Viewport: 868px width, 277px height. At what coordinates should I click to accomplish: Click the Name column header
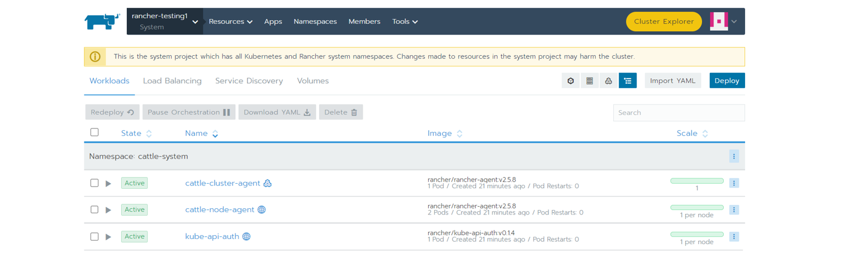(196, 133)
